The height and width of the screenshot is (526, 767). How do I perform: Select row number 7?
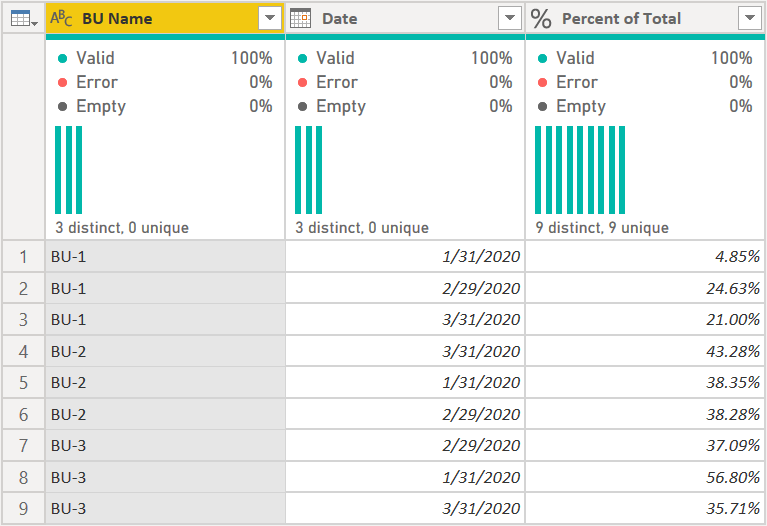point(23,445)
